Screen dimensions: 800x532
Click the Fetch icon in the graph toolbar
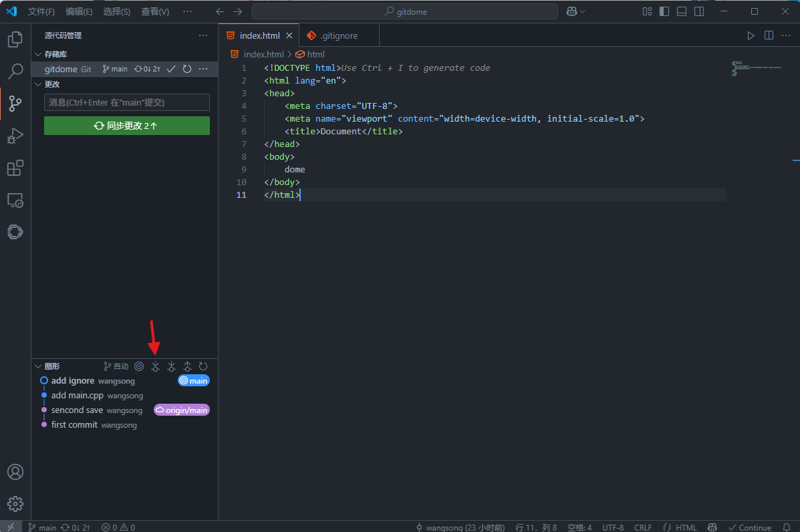(x=155, y=366)
